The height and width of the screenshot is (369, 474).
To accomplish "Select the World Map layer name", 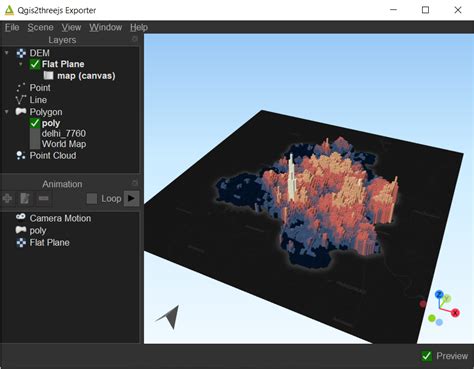I will tap(64, 144).
